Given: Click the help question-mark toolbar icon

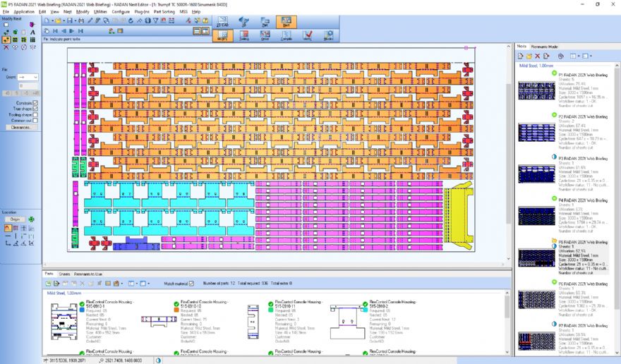Looking at the screenshot, I should [x=205, y=20].
